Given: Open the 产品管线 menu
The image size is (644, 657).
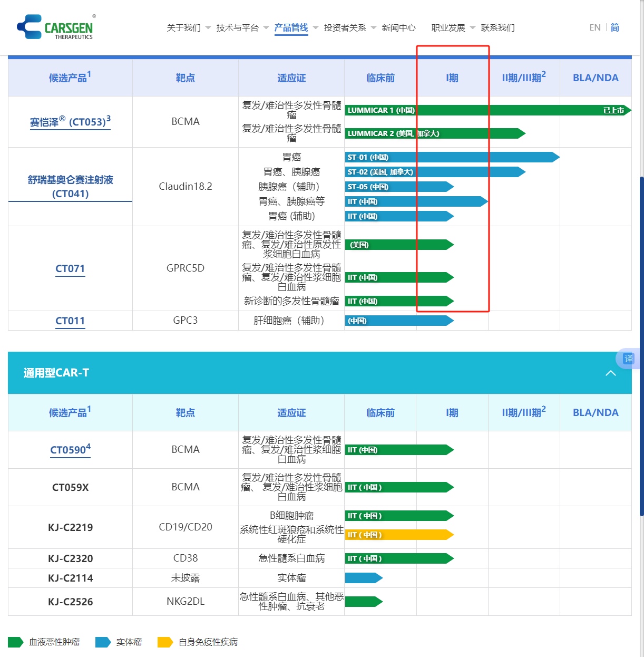Looking at the screenshot, I should click(291, 27).
